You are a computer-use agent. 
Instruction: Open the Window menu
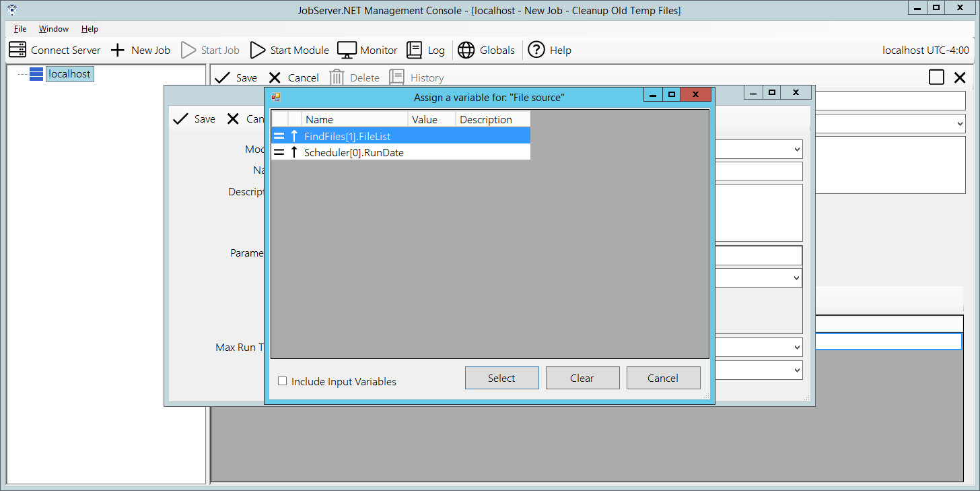click(x=53, y=29)
